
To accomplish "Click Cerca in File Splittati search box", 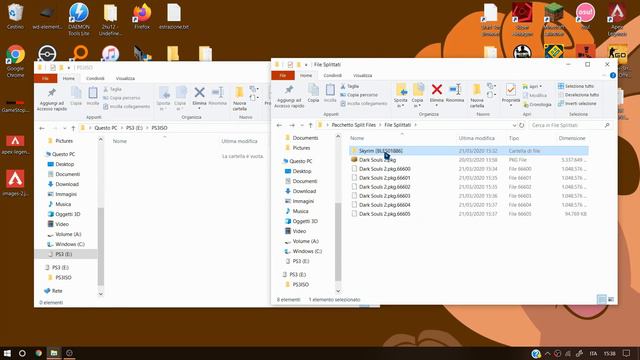I will [570, 125].
